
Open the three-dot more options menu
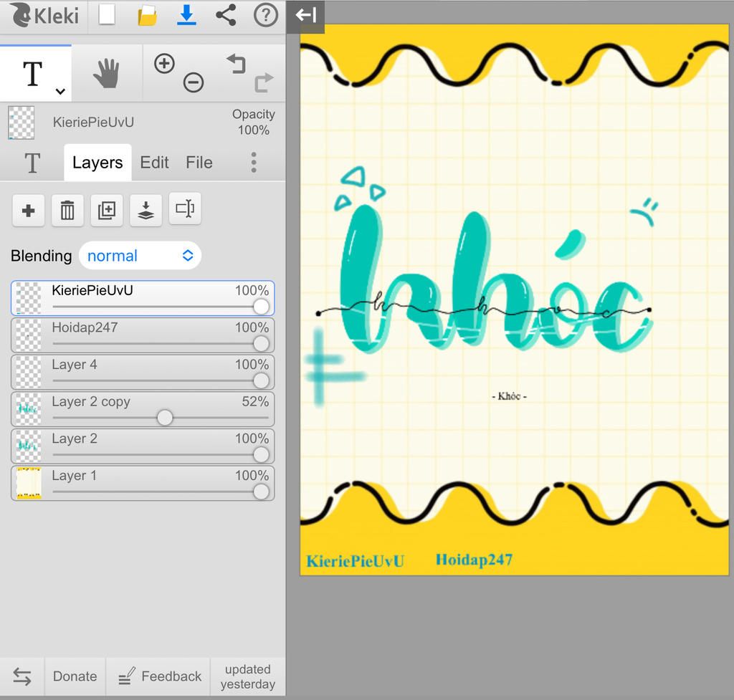tap(254, 163)
